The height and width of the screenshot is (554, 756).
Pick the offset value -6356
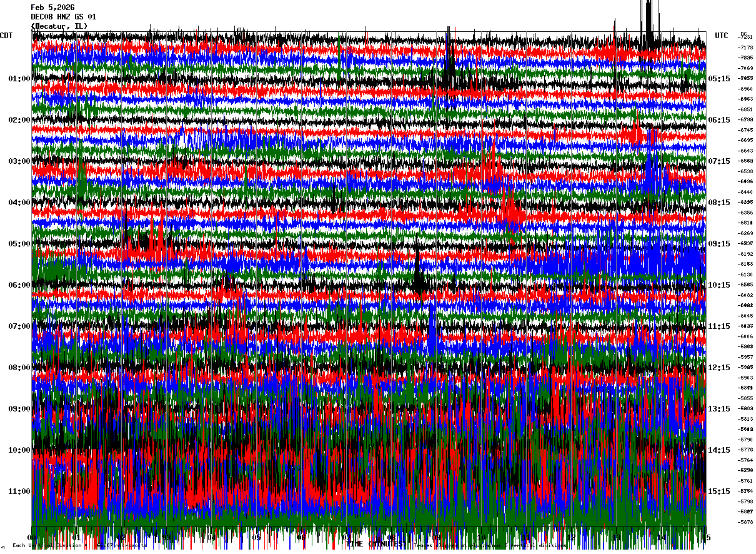pos(746,213)
